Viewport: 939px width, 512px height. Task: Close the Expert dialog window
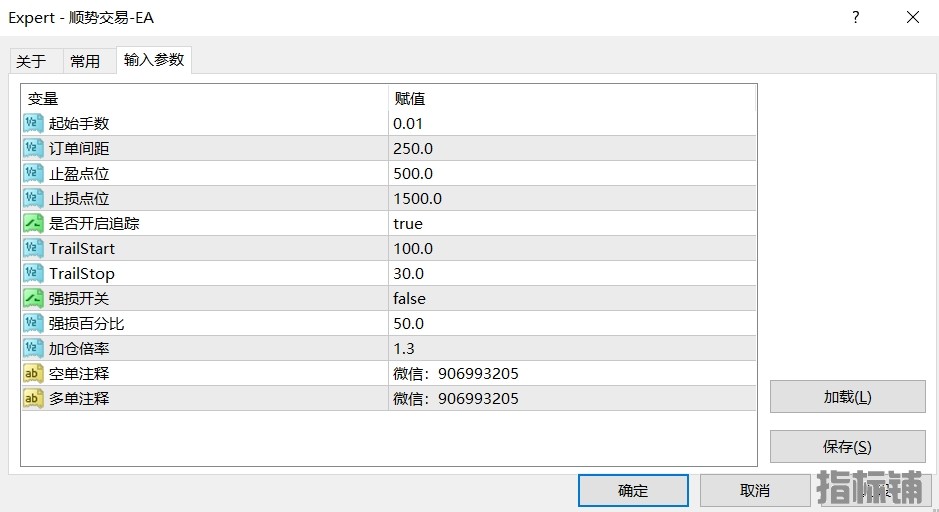tap(913, 17)
